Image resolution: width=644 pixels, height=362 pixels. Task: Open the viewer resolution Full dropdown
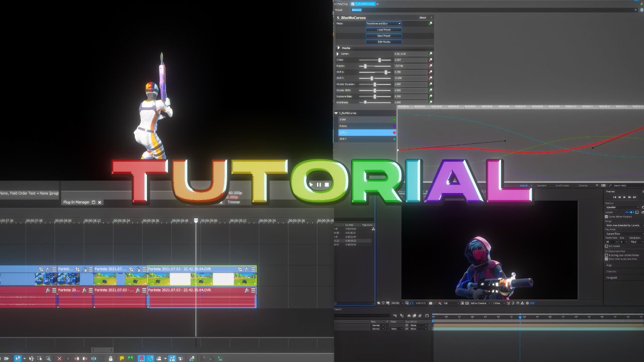click(451, 303)
